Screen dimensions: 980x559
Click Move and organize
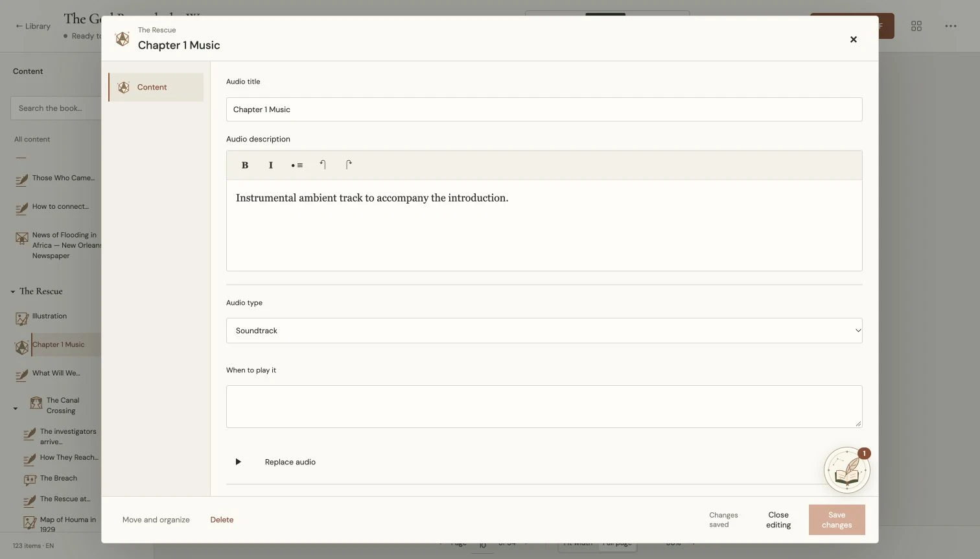pyautogui.click(x=156, y=519)
